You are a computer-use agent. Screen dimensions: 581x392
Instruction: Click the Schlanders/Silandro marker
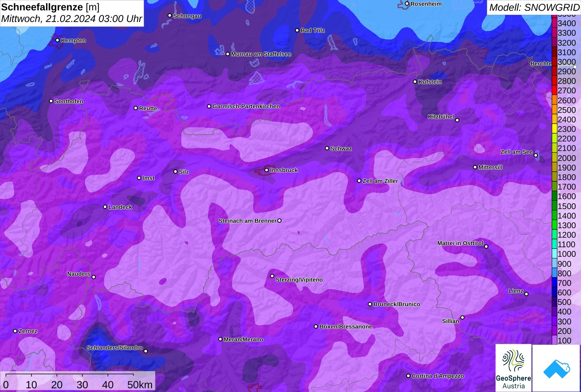click(x=146, y=351)
